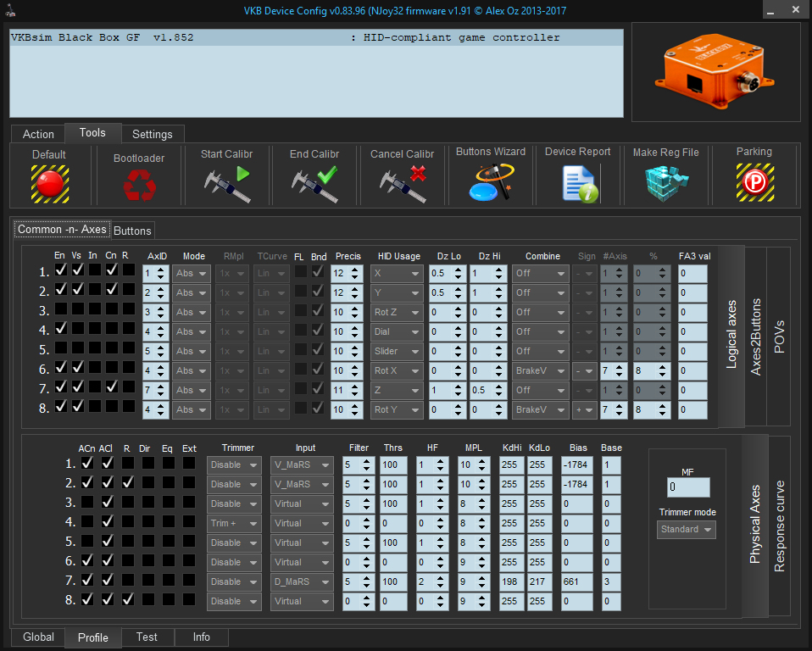Switch to the Buttons sub-tab
This screenshot has height=651, width=812.
pos(132,231)
